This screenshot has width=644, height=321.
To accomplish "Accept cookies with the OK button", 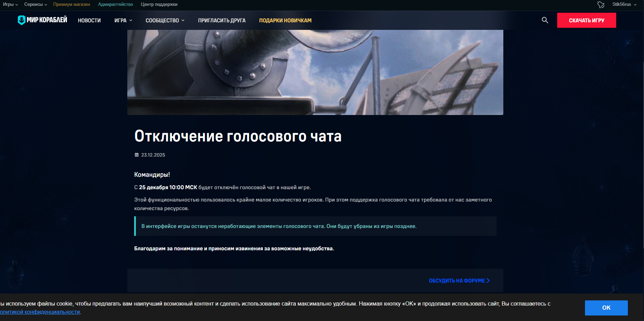I will click(x=606, y=308).
